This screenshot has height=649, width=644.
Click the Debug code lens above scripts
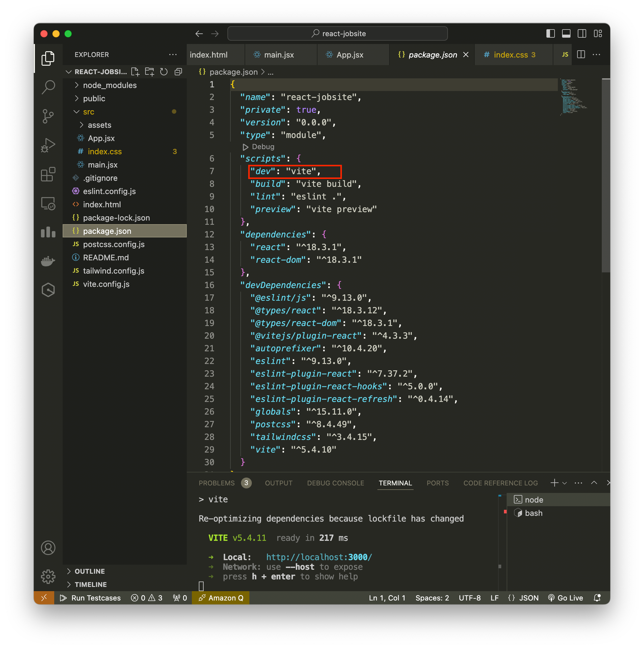tap(258, 147)
